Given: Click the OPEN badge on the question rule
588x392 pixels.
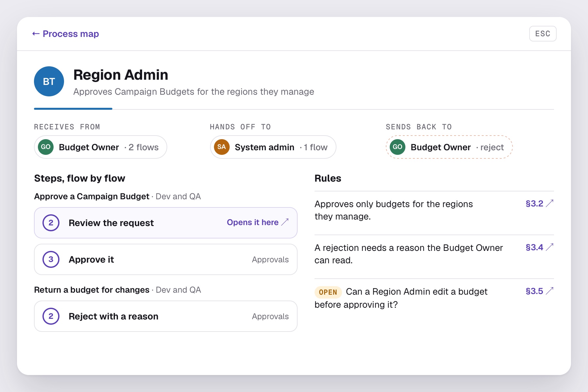Looking at the screenshot, I should [328, 292].
